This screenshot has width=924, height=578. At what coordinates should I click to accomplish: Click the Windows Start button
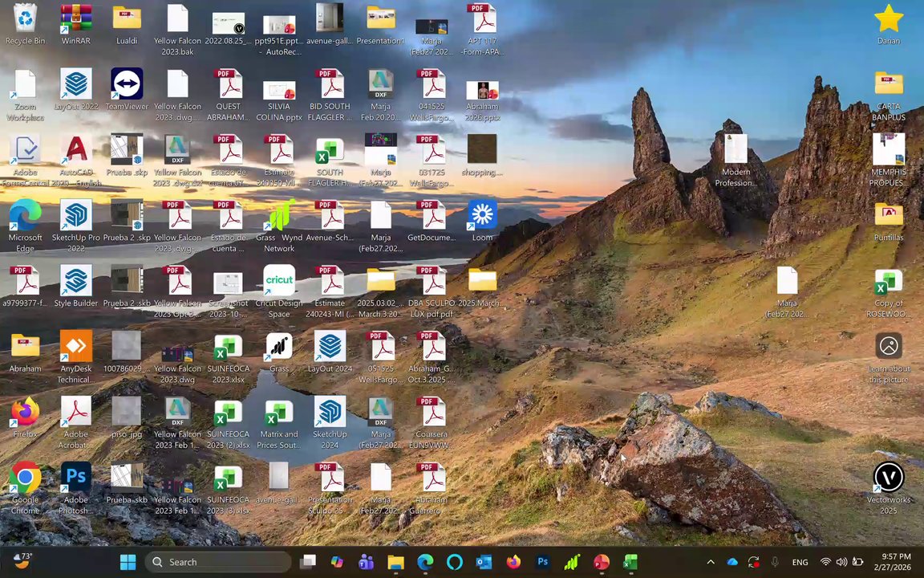tap(128, 562)
